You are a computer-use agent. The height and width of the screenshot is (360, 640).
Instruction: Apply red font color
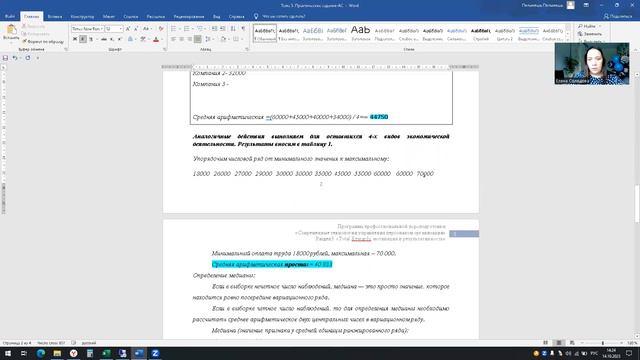point(156,39)
